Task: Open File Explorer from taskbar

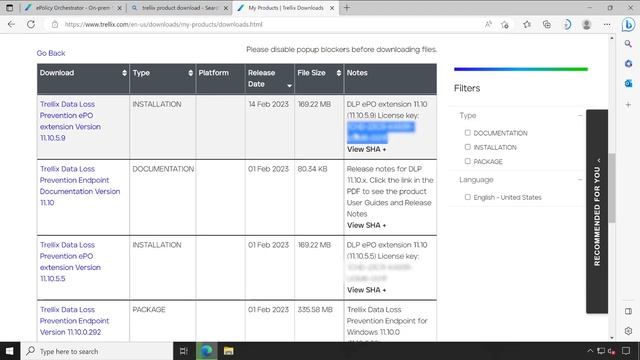Action: click(228, 351)
